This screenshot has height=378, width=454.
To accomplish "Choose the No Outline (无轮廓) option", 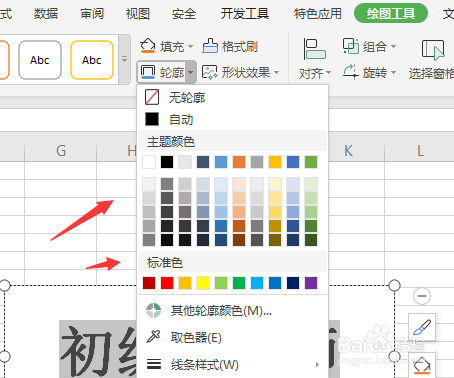I will 233,97.
